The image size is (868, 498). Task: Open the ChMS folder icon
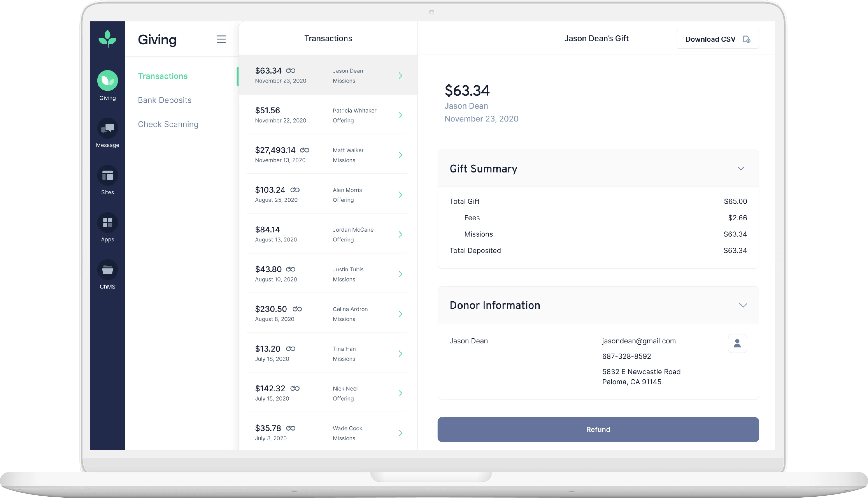click(x=107, y=270)
